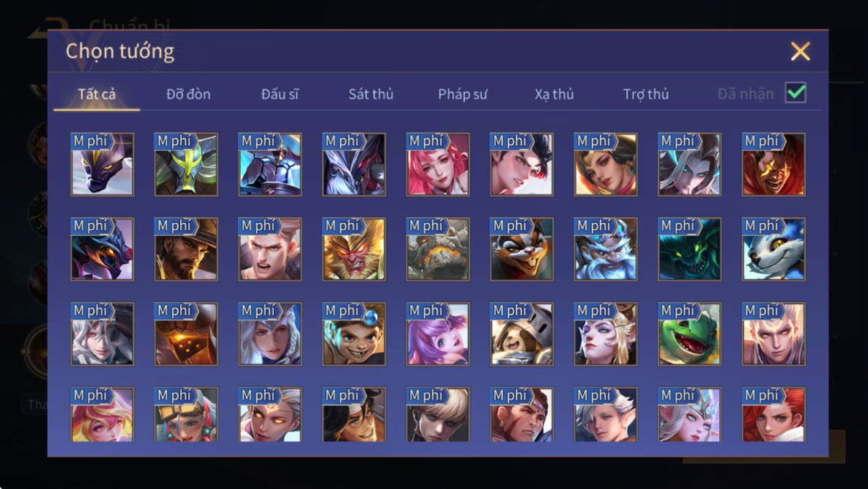The height and width of the screenshot is (489, 868).
Task: Pick the dark green monster with glowing eyes
Action: pyautogui.click(x=689, y=249)
